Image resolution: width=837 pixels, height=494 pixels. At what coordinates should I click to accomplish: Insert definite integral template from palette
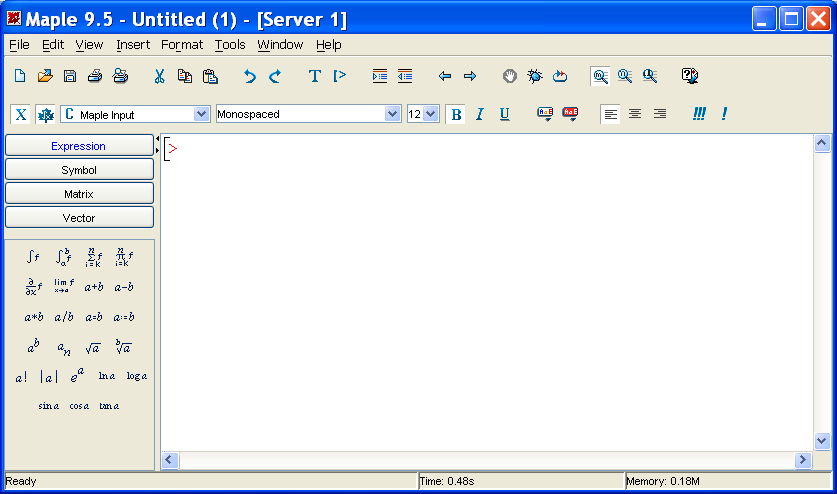click(63, 257)
